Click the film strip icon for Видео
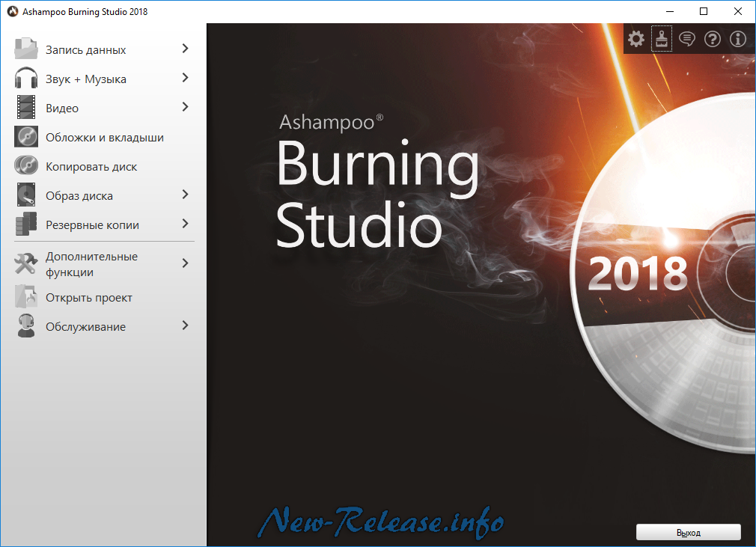This screenshot has height=547, width=756. 26,107
